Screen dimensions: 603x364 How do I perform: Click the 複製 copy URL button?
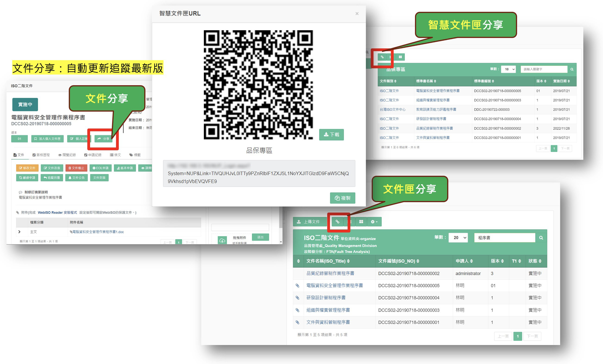(x=342, y=198)
